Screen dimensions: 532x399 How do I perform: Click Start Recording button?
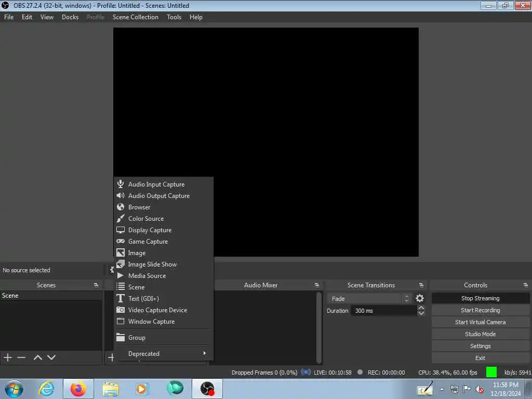coord(480,310)
